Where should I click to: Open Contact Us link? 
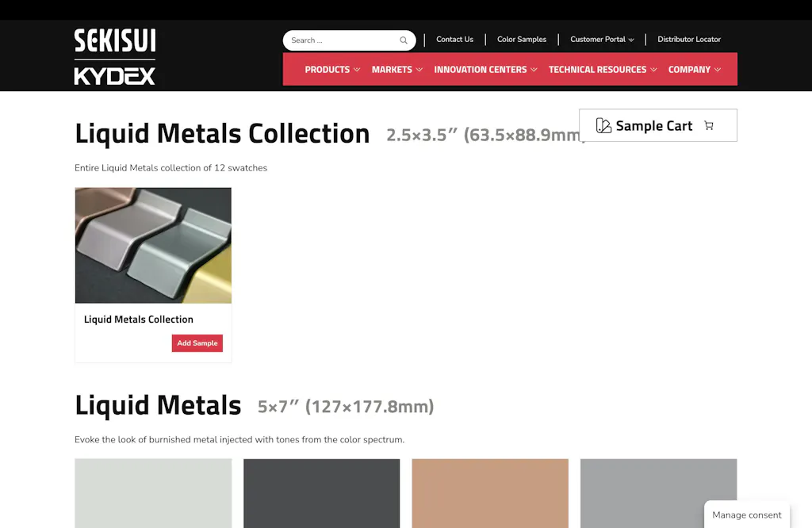pyautogui.click(x=454, y=40)
